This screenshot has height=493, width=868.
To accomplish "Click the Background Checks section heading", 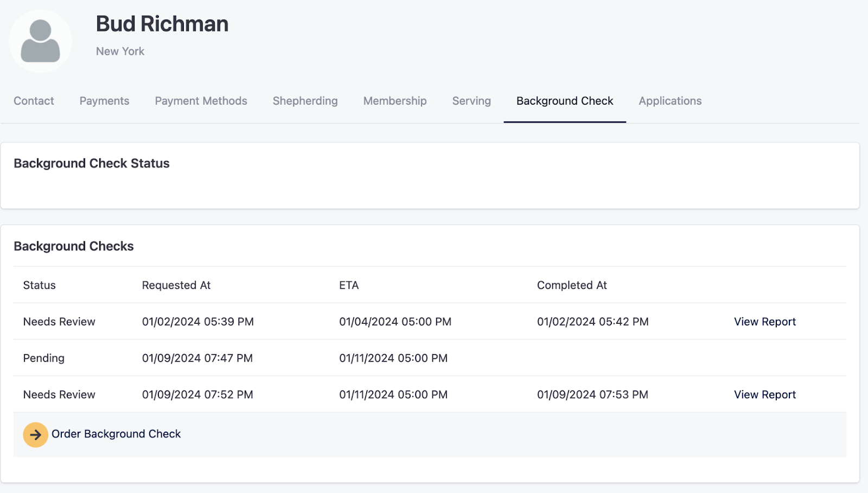I will [74, 246].
